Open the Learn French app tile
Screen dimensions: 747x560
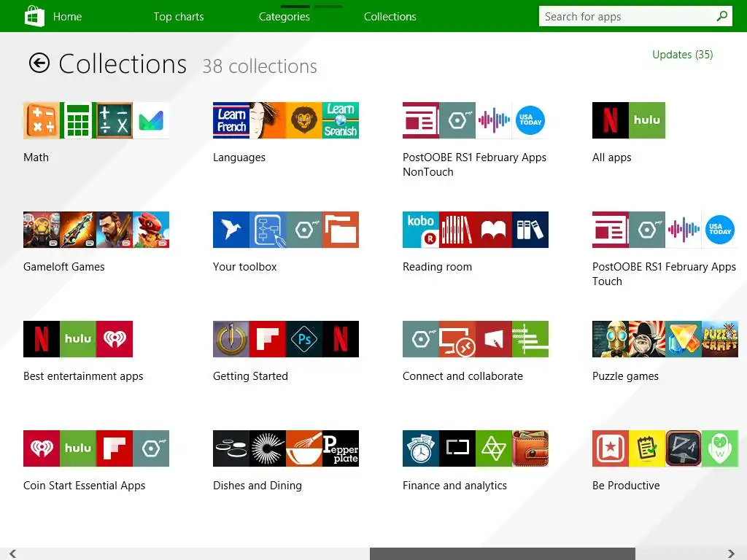(231, 120)
